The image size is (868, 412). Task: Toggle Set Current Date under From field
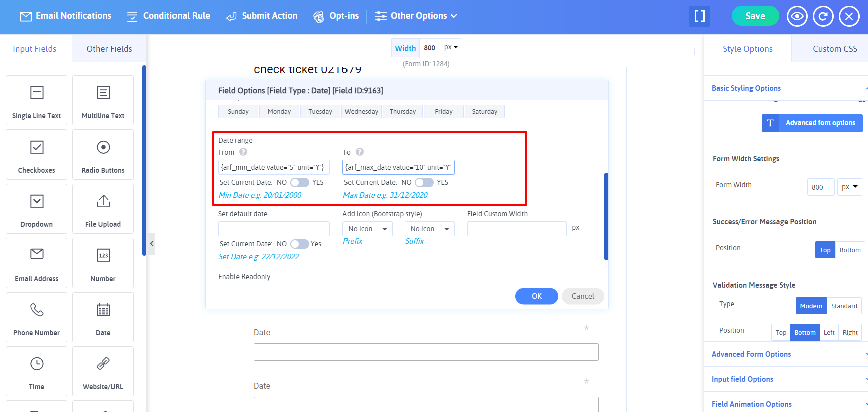coord(299,182)
